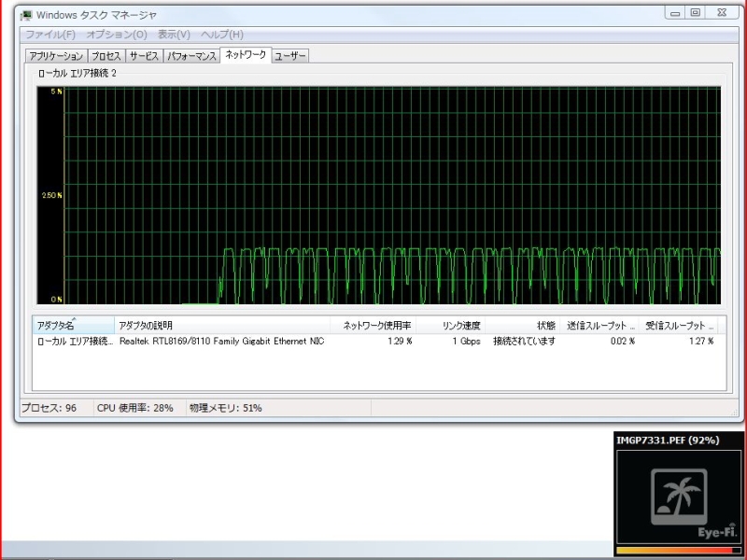Switch to the プロセス tab

(x=106, y=56)
